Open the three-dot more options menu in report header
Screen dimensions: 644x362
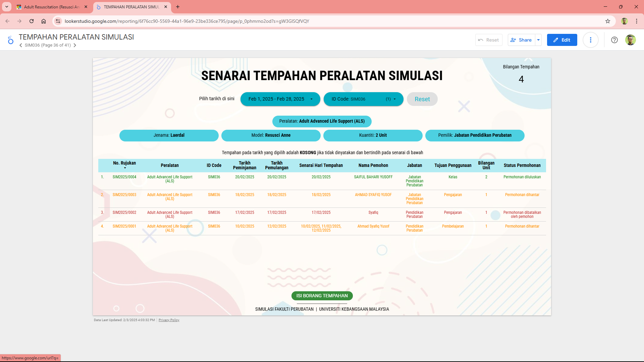coord(590,40)
